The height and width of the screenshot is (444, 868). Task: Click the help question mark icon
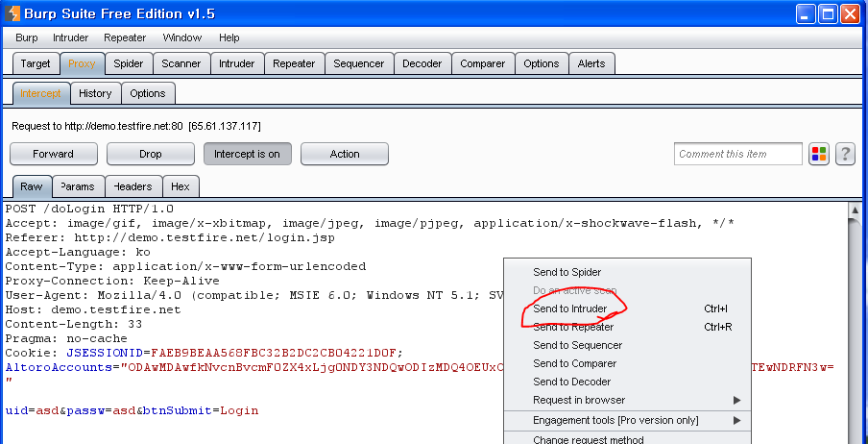tap(845, 154)
